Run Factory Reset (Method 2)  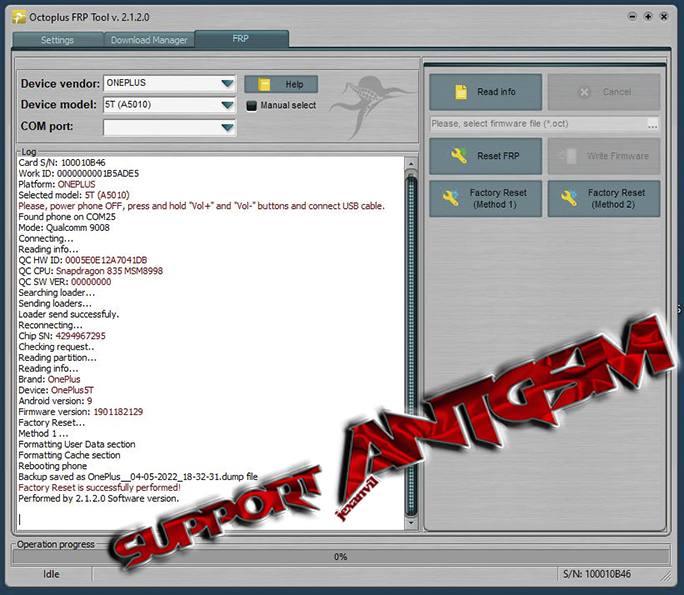pyautogui.click(x=604, y=198)
